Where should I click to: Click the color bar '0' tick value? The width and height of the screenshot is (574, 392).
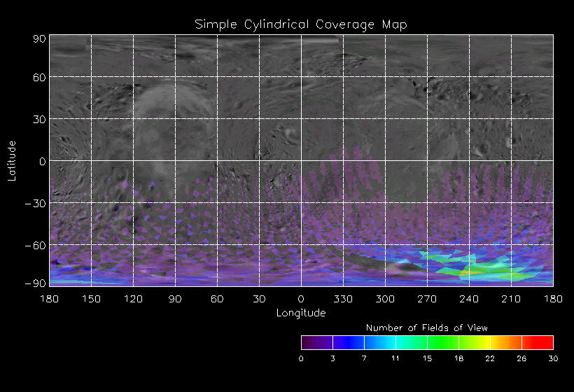pyautogui.click(x=301, y=358)
